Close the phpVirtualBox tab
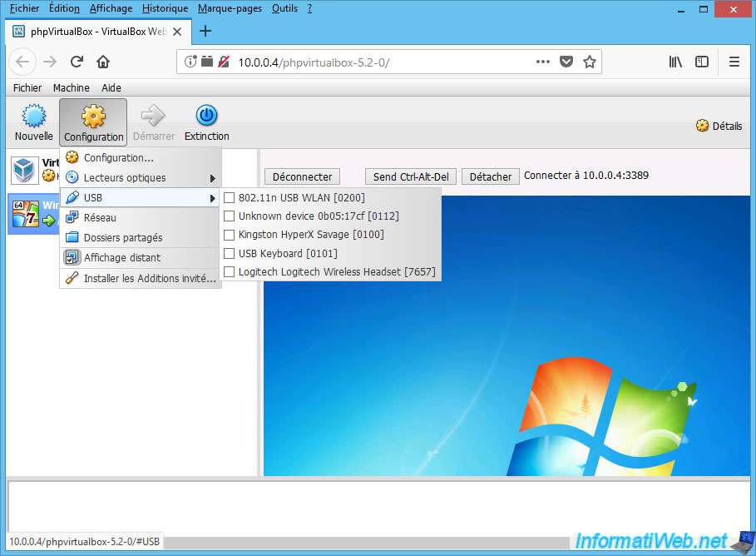Screen dimensions: 756x556 (177, 32)
